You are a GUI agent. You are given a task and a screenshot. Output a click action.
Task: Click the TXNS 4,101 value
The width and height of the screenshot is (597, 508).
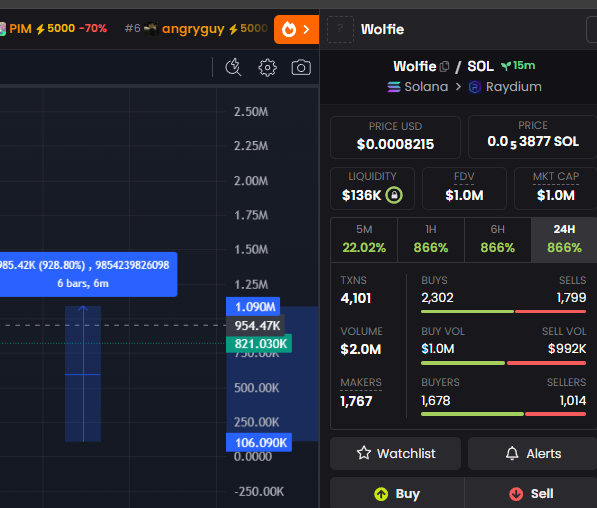(x=356, y=298)
